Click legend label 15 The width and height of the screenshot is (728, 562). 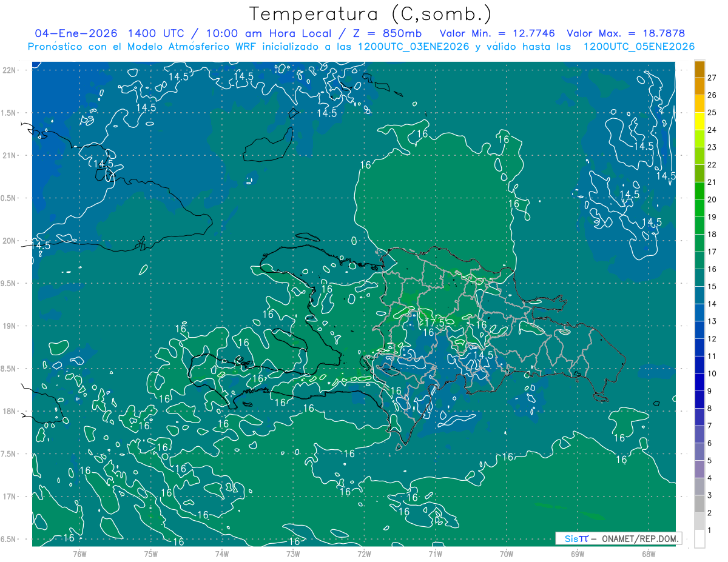coord(712,286)
